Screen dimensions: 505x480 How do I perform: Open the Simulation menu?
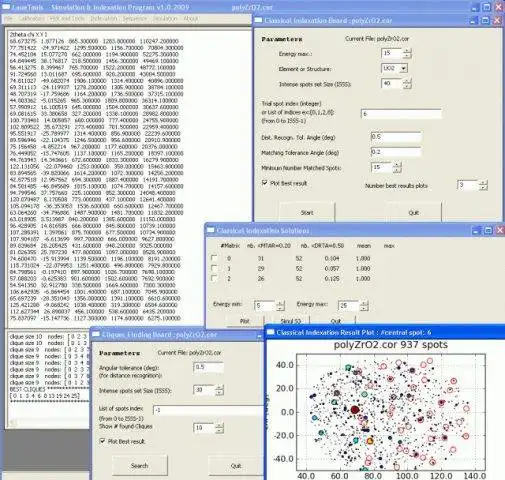click(165, 19)
